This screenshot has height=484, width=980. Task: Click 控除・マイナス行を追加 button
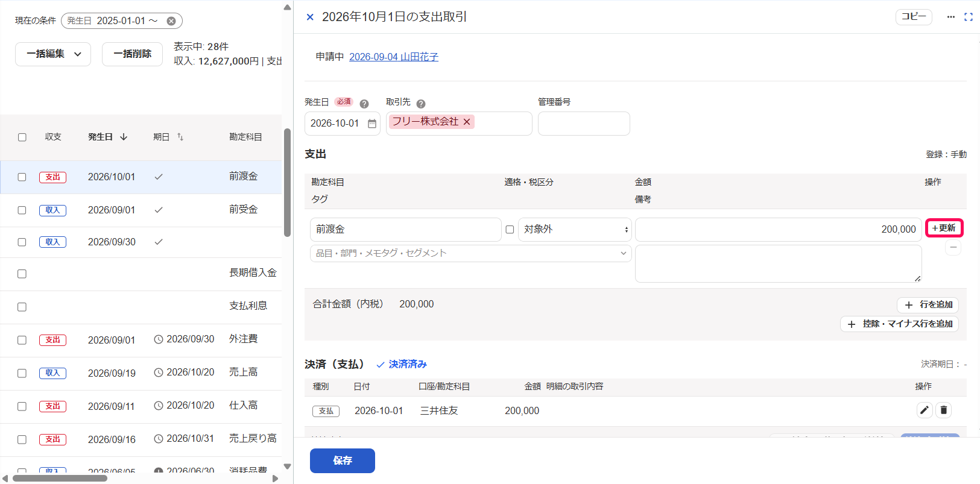click(x=899, y=324)
